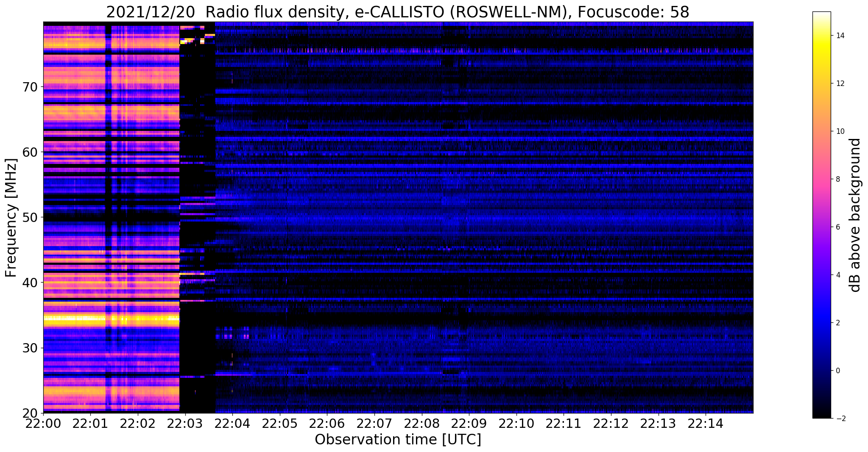Click the 'dB above background' colorbar label
868x452 pixels.
pyautogui.click(x=855, y=215)
